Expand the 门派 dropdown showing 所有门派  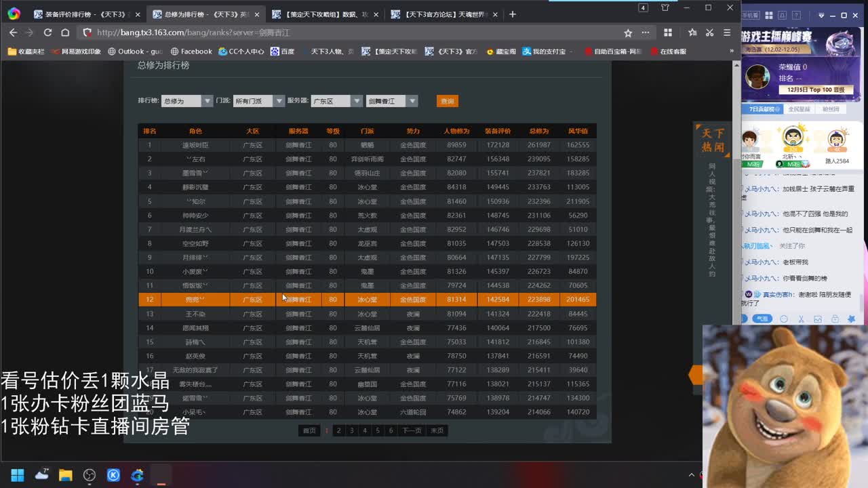tap(258, 101)
